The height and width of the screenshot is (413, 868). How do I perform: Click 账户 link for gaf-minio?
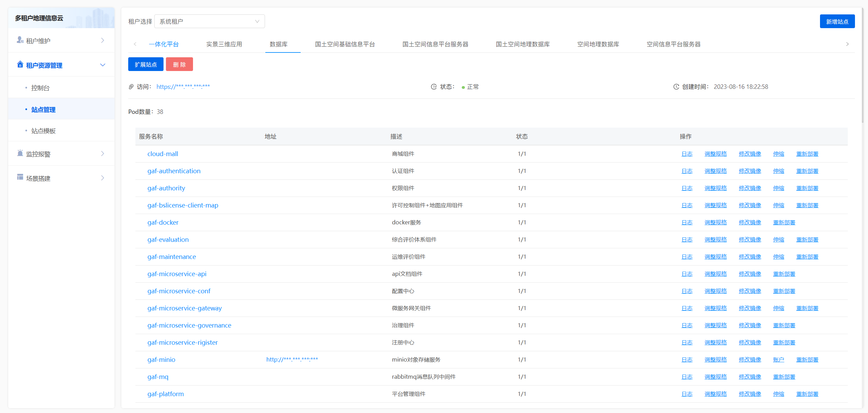pyautogui.click(x=778, y=359)
